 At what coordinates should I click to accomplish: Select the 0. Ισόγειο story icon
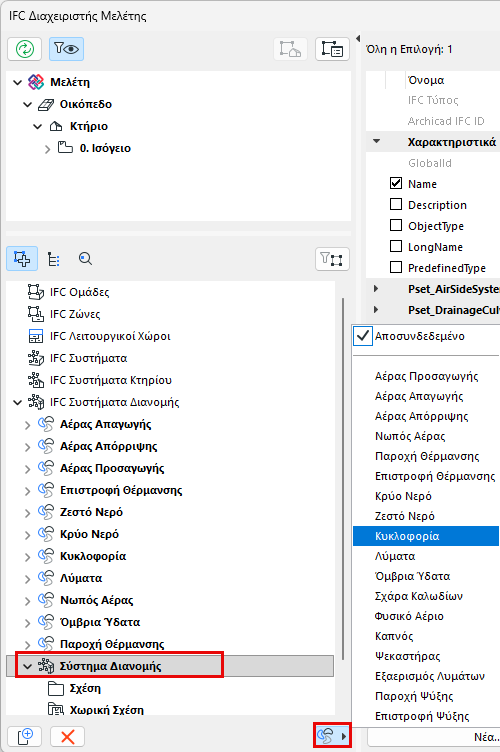tap(65, 147)
